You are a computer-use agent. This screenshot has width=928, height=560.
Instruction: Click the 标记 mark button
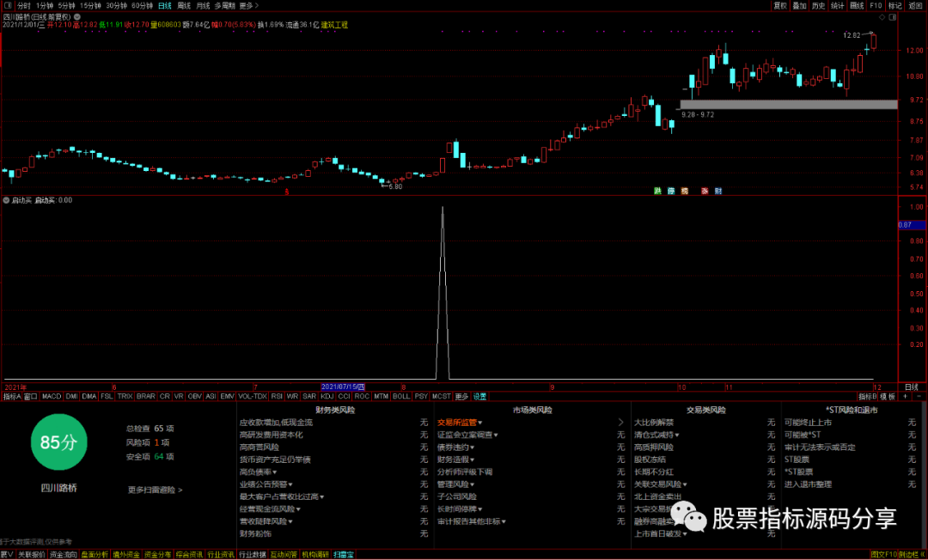click(894, 5)
